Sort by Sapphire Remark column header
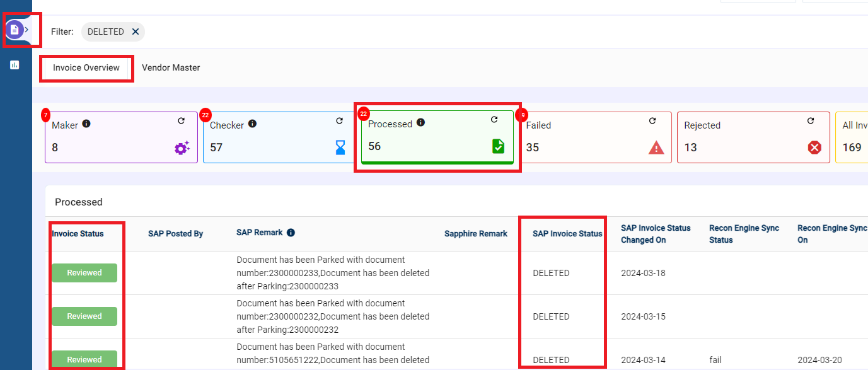The image size is (868, 370). coord(476,233)
